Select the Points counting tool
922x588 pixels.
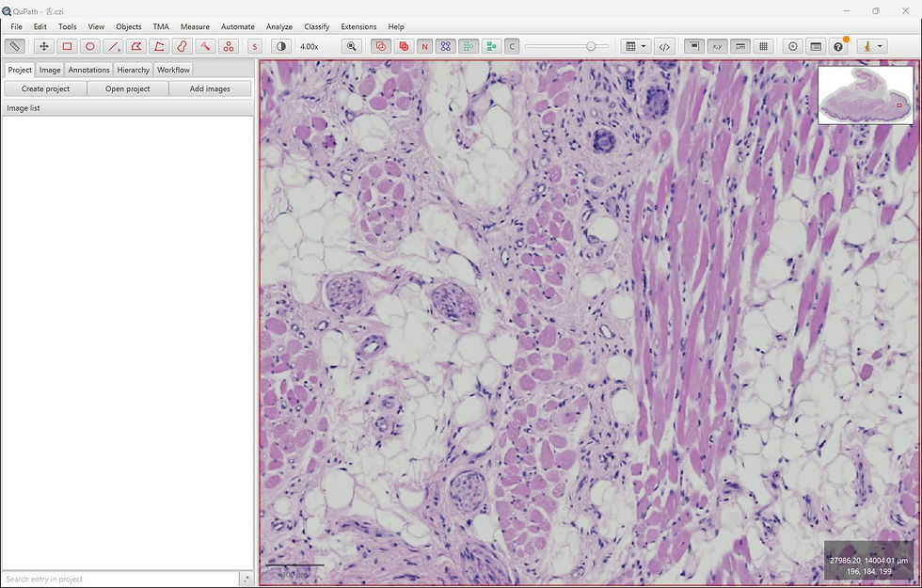[228, 46]
